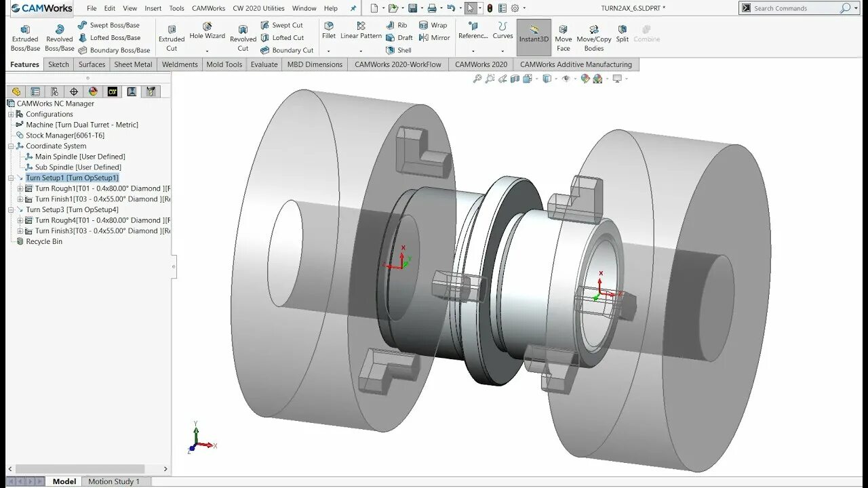This screenshot has height=488, width=868.
Task: Switch to the Evaluate tab
Action: click(x=264, y=64)
